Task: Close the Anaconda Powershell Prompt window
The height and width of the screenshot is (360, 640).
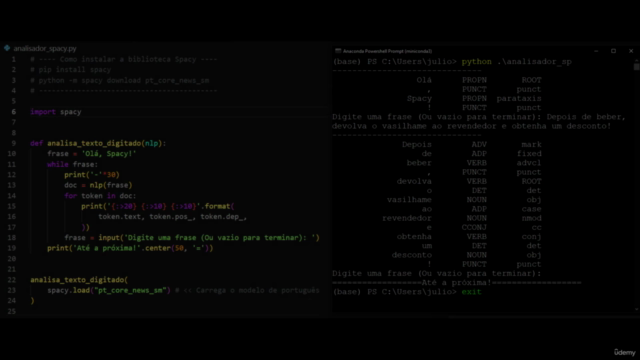Action: (631, 51)
